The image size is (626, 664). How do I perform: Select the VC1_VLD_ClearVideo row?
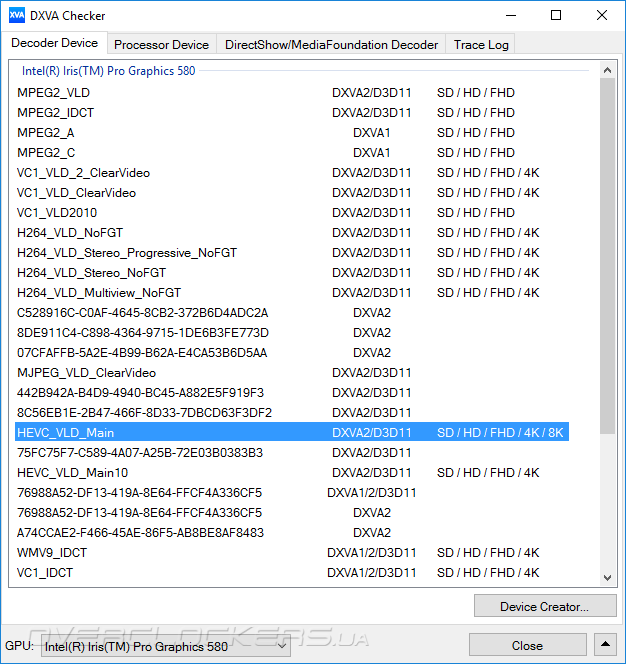(292, 193)
